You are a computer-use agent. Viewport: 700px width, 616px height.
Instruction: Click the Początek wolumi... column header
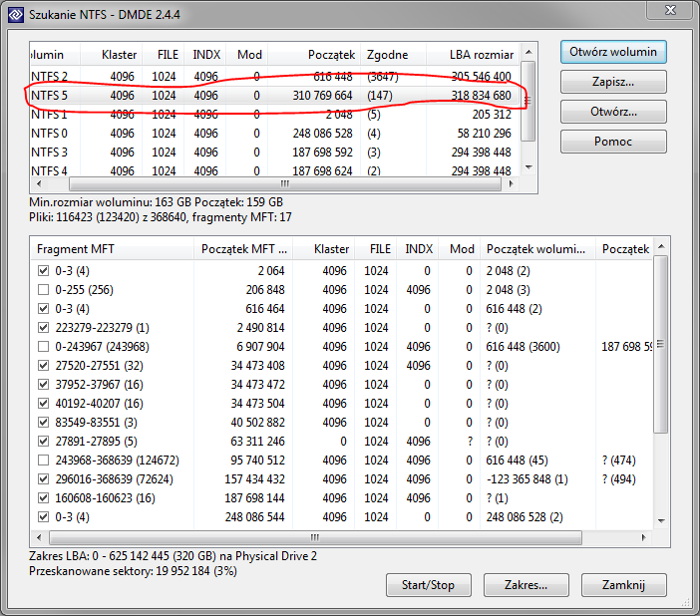coord(537,248)
